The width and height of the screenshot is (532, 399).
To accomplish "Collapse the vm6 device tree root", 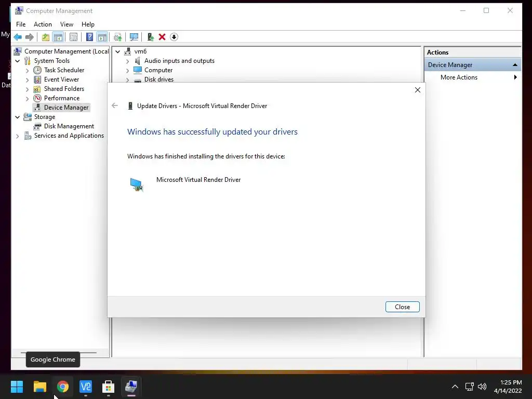I will [x=118, y=51].
